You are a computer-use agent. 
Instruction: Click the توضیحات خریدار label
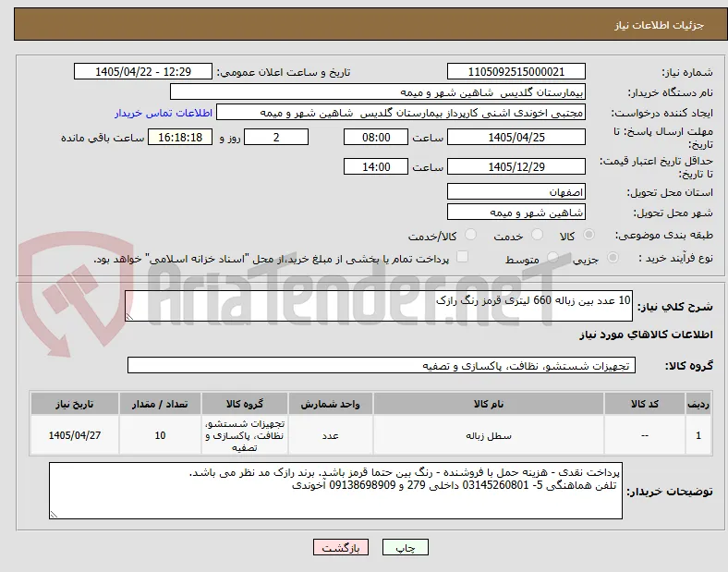coord(670,492)
